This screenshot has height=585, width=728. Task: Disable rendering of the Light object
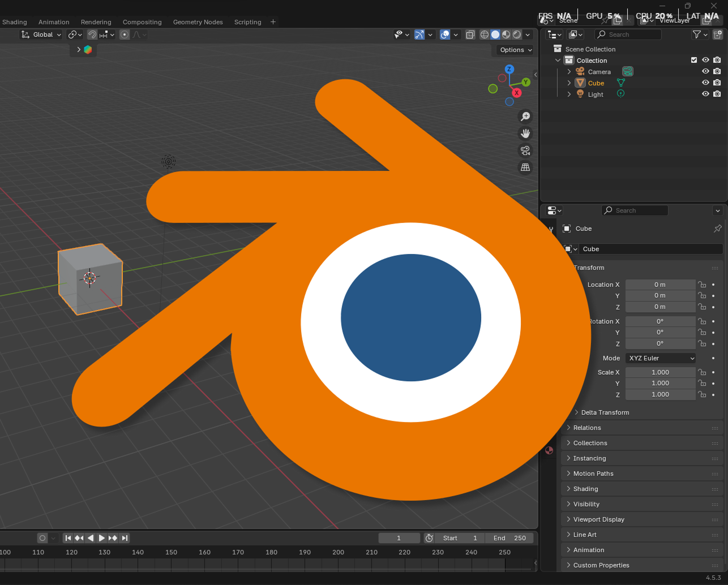[x=717, y=94]
